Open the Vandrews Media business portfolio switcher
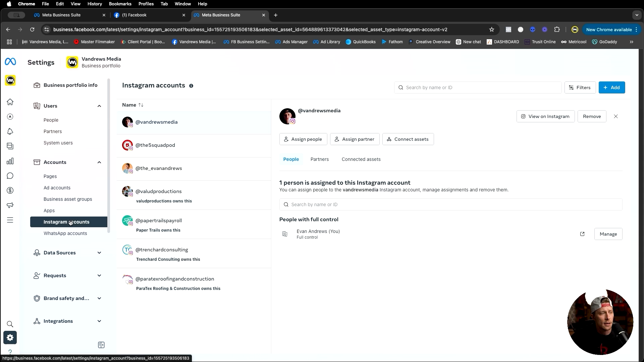This screenshot has width=644, height=362. [94, 62]
